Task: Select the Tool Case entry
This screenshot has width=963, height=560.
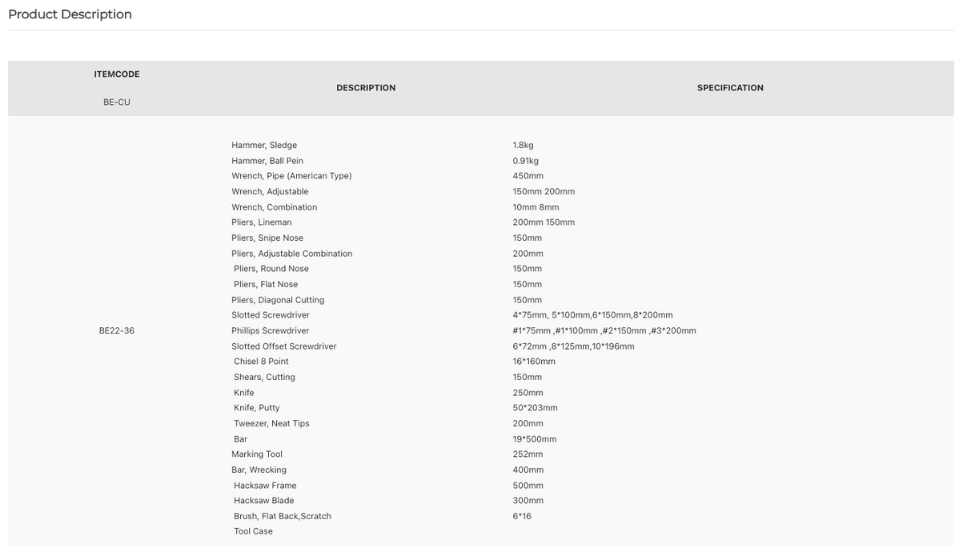Action: pyautogui.click(x=253, y=531)
